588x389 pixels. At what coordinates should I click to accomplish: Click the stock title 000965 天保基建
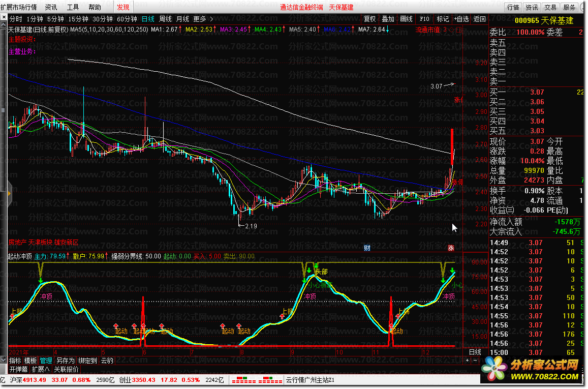pos(544,21)
